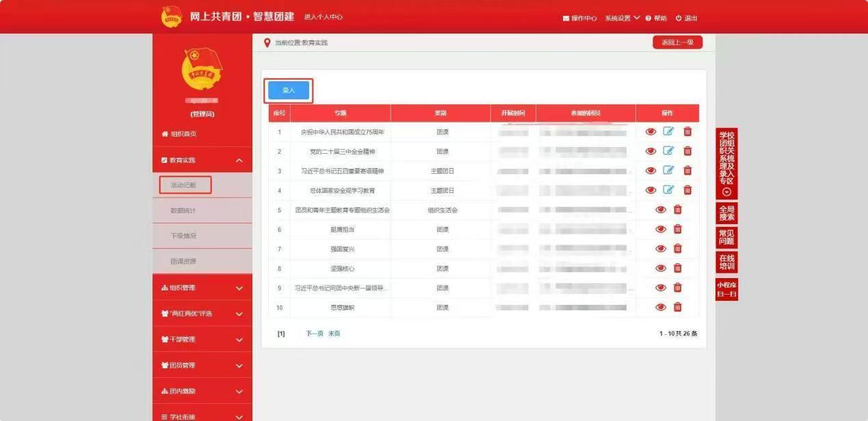Open 数据统计 sidebar item
This screenshot has height=421, width=868.
pos(183,210)
